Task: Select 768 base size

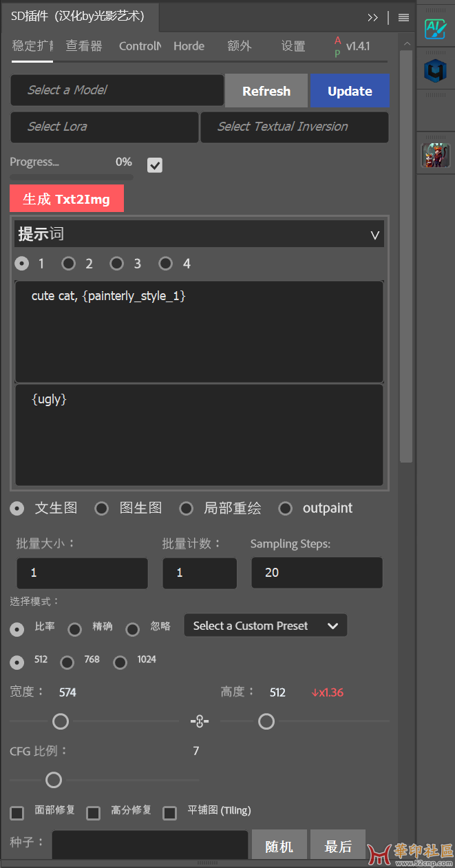Action: tap(67, 662)
